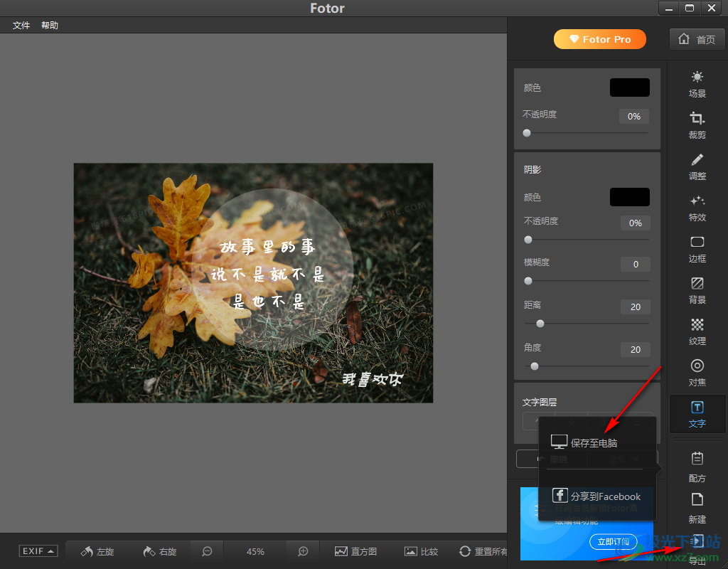Open the 阴影 shadow color swatch
The image size is (728, 569).
tap(630, 197)
